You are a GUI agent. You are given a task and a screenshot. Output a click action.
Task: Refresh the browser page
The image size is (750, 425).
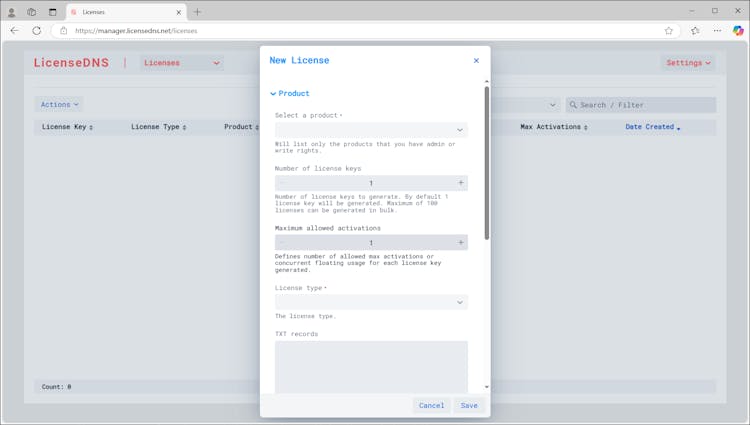click(36, 31)
